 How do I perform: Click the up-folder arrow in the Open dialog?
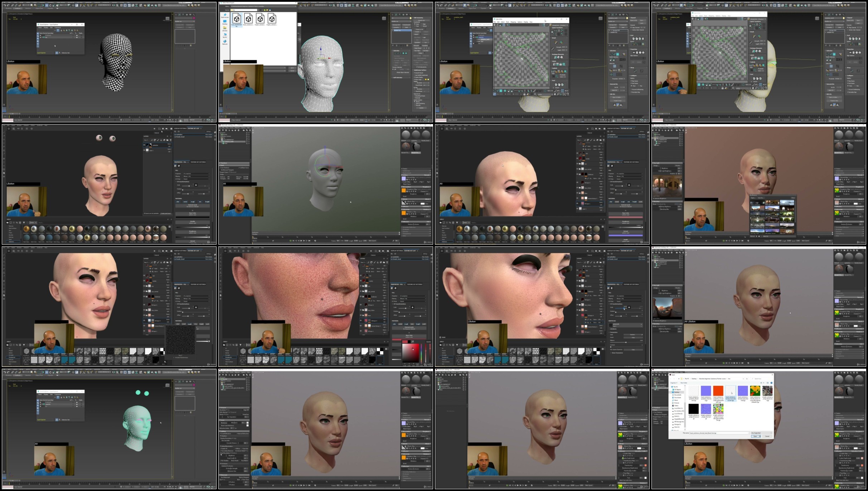679,379
